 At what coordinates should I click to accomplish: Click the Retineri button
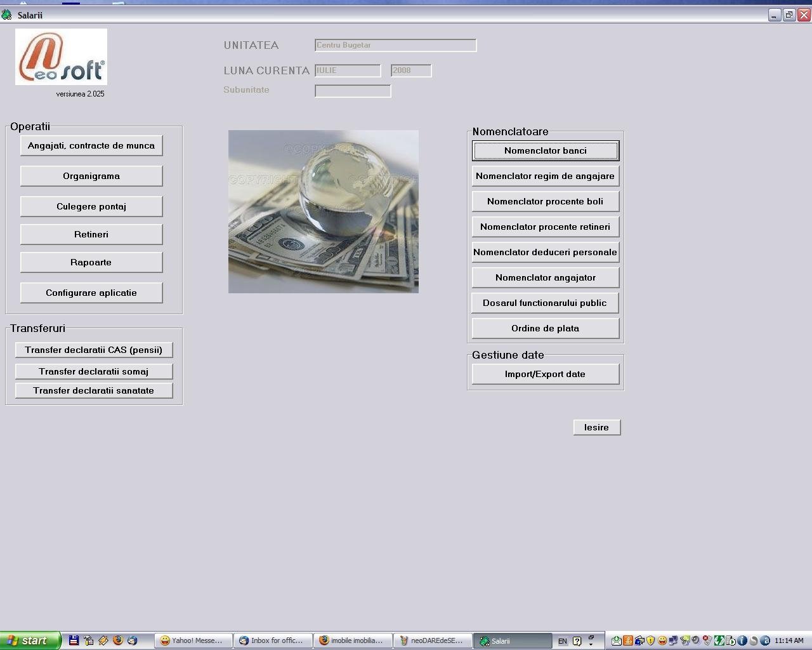(91, 234)
